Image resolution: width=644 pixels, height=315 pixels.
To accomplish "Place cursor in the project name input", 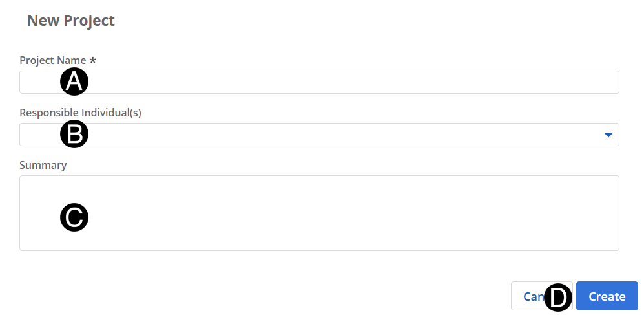I will [x=323, y=82].
